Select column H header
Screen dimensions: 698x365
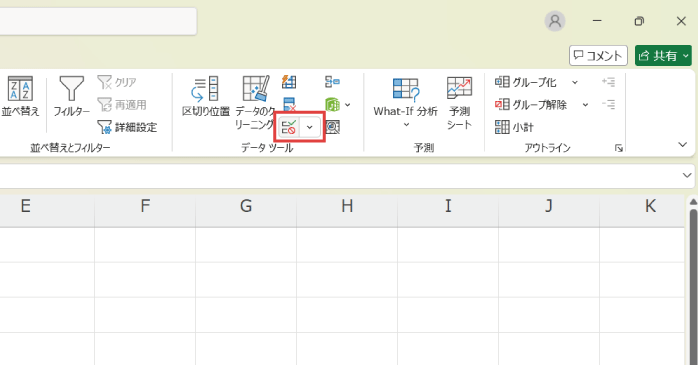pyautogui.click(x=347, y=206)
